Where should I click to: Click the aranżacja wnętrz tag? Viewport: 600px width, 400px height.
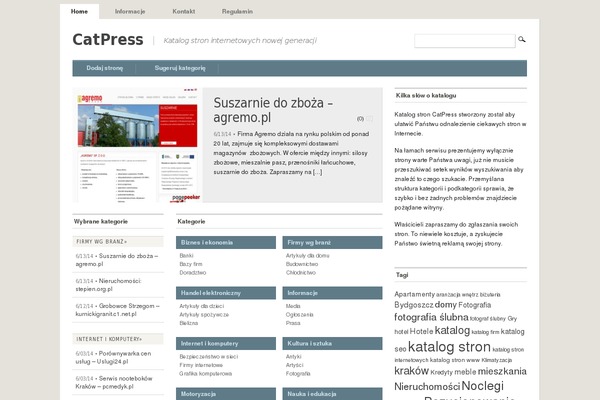[x=457, y=295]
